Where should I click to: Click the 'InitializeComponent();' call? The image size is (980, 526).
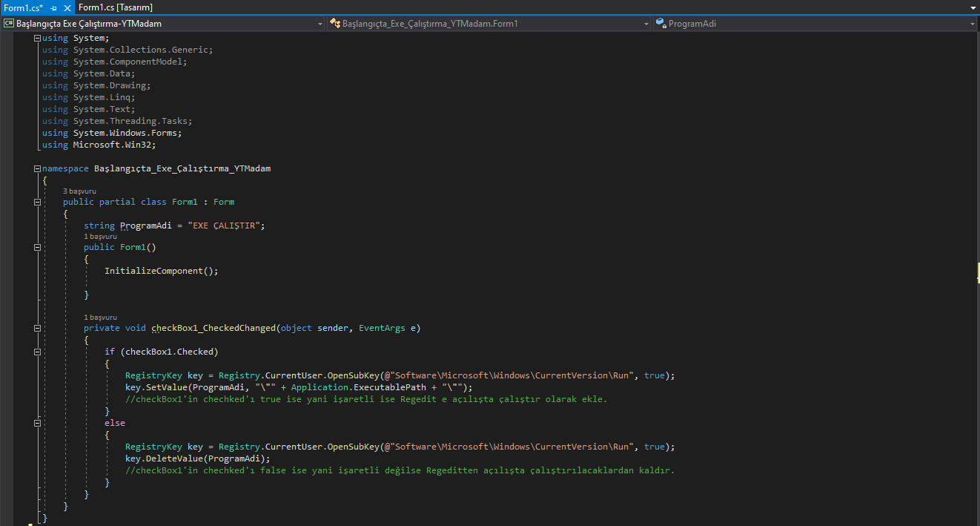[x=162, y=271]
